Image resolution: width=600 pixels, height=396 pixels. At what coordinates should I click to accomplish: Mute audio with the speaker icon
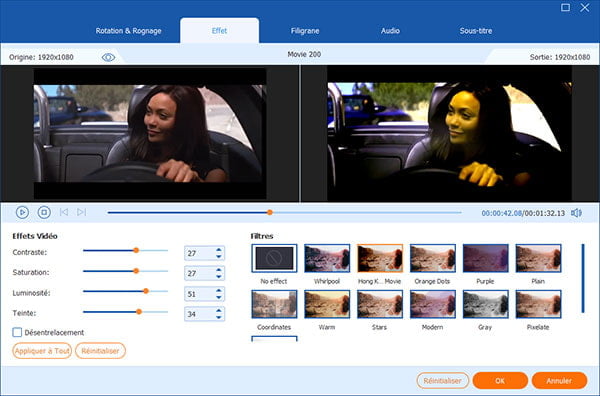[x=576, y=213]
